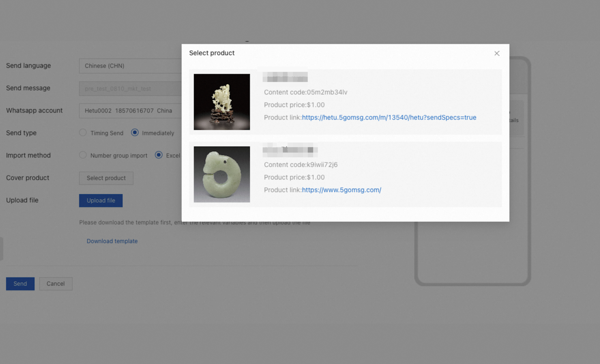Screen dimensions: 600x364
Task: Open the hetu.5gomsg.com product link
Action: (389, 117)
